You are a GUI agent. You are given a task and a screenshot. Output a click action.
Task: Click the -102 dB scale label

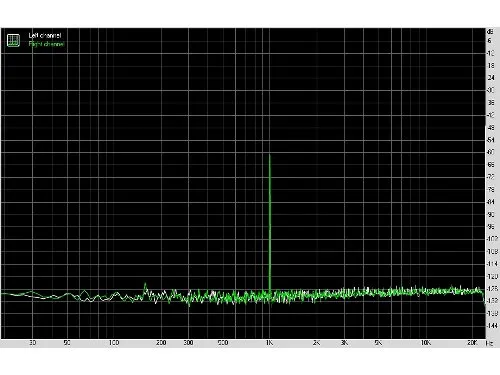(x=492, y=239)
